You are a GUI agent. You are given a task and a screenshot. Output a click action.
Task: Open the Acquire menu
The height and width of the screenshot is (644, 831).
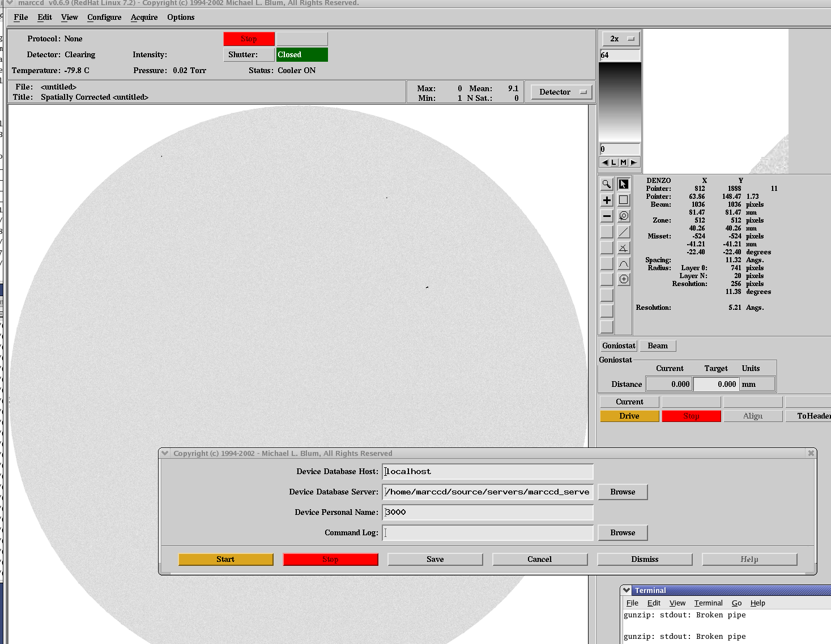(x=144, y=17)
